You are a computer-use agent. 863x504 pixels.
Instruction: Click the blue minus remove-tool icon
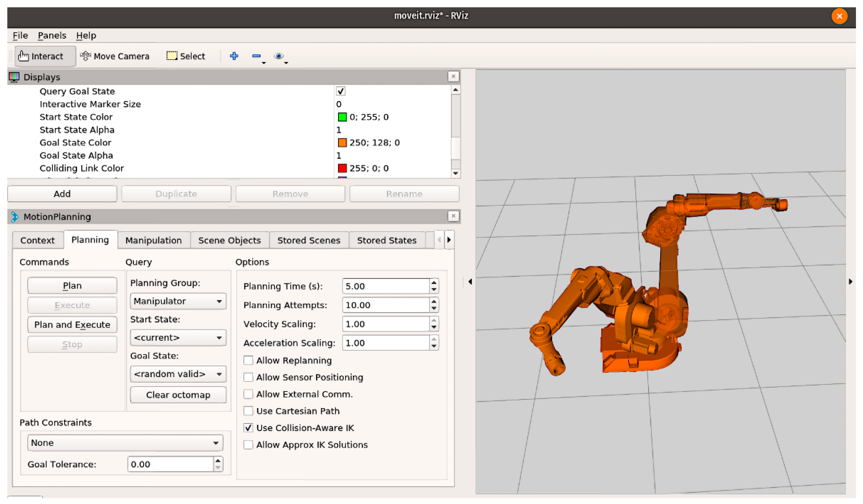point(256,56)
